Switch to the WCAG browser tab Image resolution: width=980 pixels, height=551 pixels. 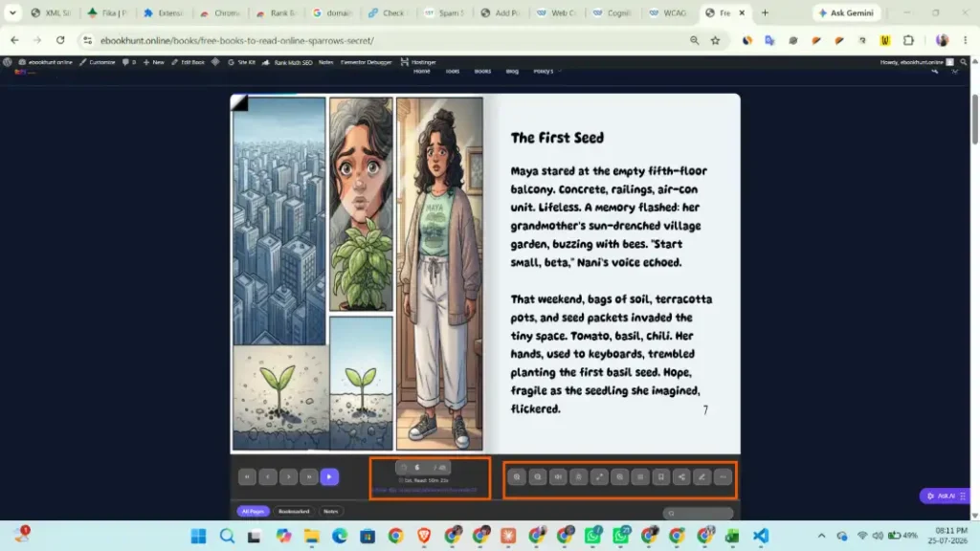668,12
